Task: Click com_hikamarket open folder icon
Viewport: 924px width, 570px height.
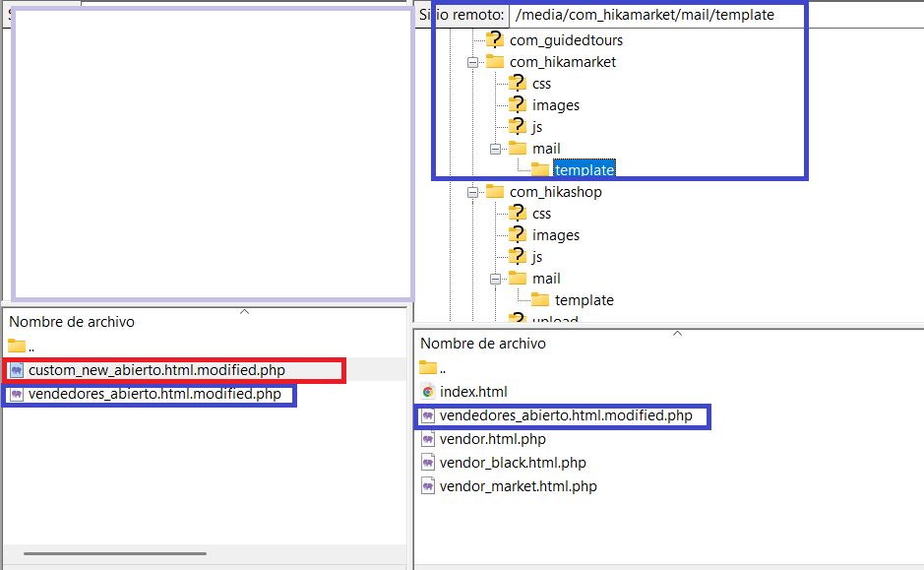Action: 495,61
